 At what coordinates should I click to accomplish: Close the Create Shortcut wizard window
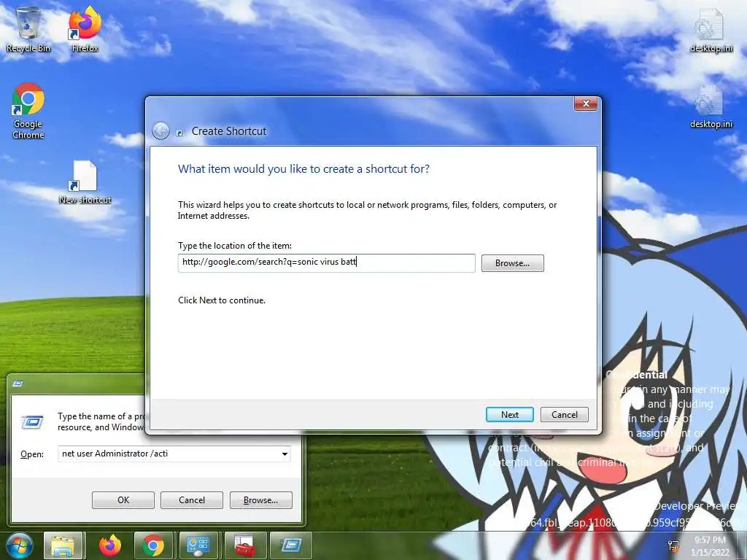[586, 104]
